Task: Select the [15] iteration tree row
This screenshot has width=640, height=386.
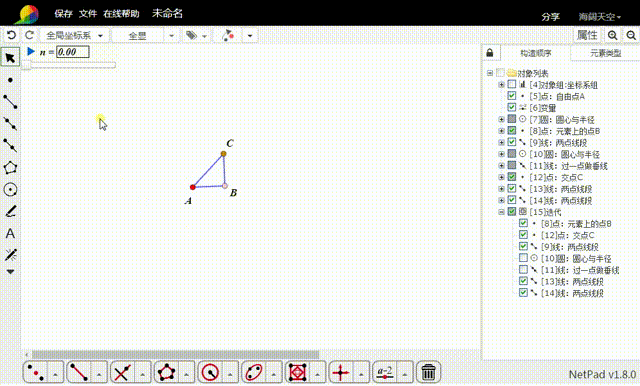Action: coord(545,212)
